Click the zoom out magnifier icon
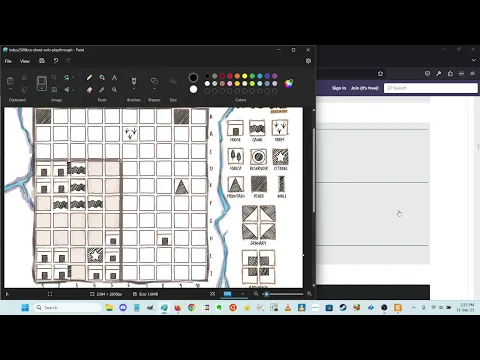 (256, 294)
